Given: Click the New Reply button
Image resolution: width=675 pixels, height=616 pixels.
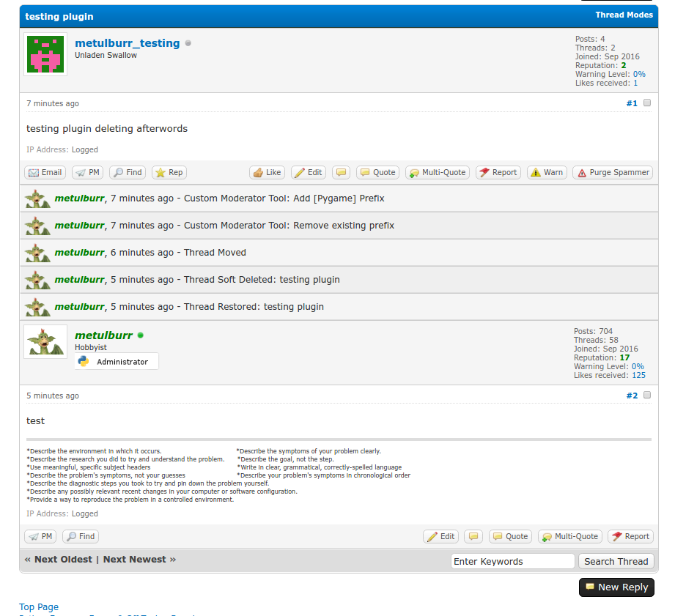Looking at the screenshot, I should coord(616,587).
